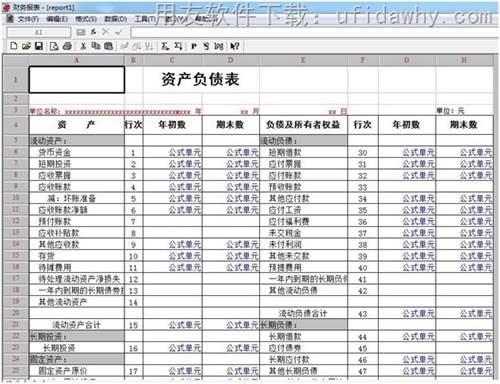Open the 文件(F) menu
Image resolution: width=500 pixels, height=384 pixels.
[x=28, y=19]
